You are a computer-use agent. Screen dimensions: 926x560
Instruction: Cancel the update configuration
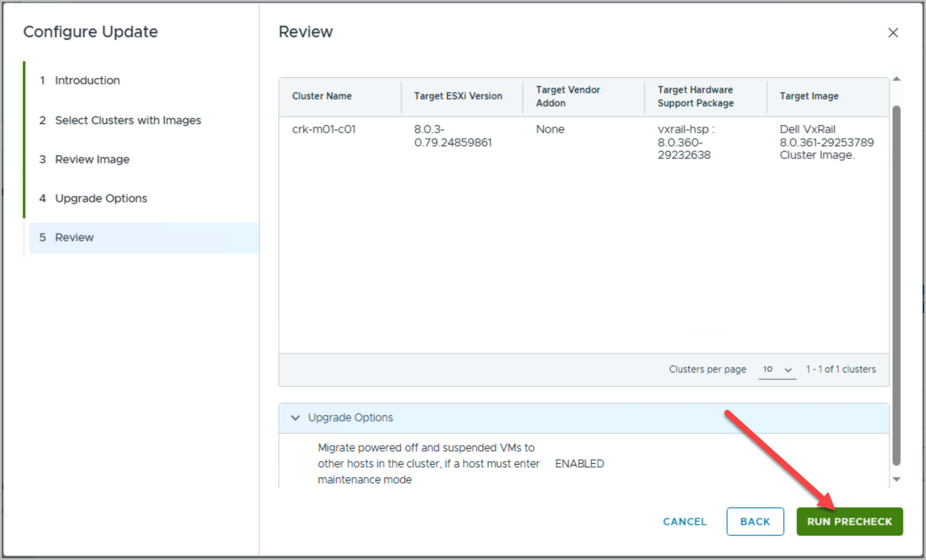click(685, 522)
